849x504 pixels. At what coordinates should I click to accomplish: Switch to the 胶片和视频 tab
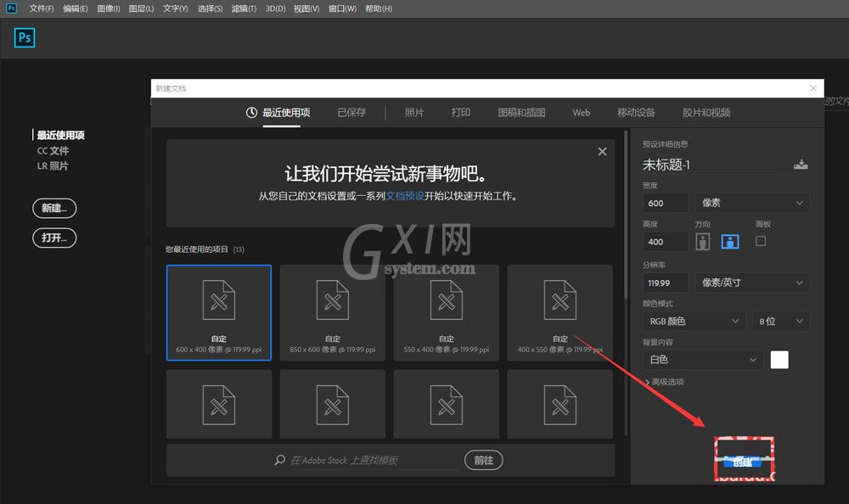pos(706,113)
